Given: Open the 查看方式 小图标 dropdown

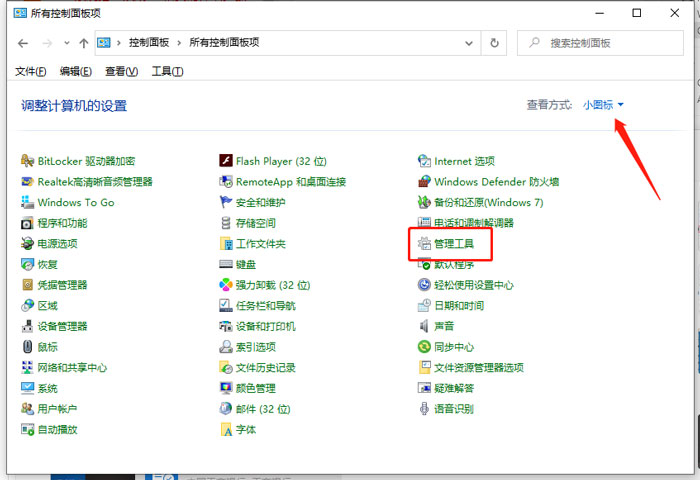Looking at the screenshot, I should [x=603, y=105].
